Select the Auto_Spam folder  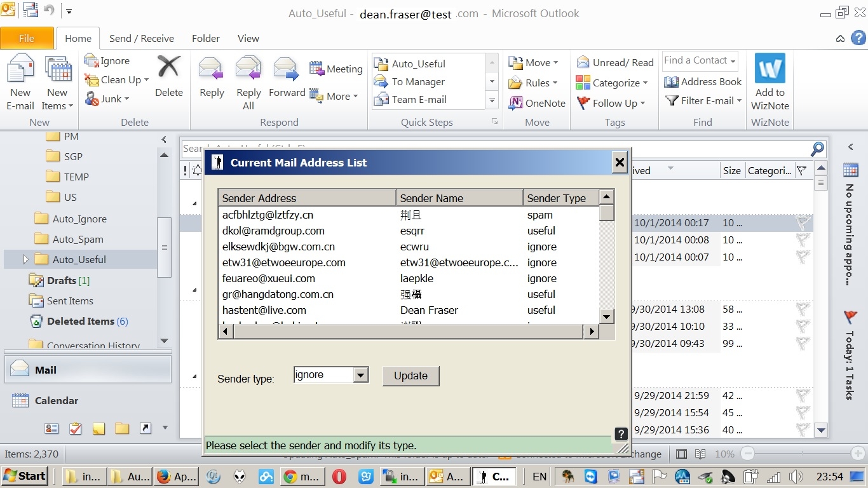tap(69, 239)
